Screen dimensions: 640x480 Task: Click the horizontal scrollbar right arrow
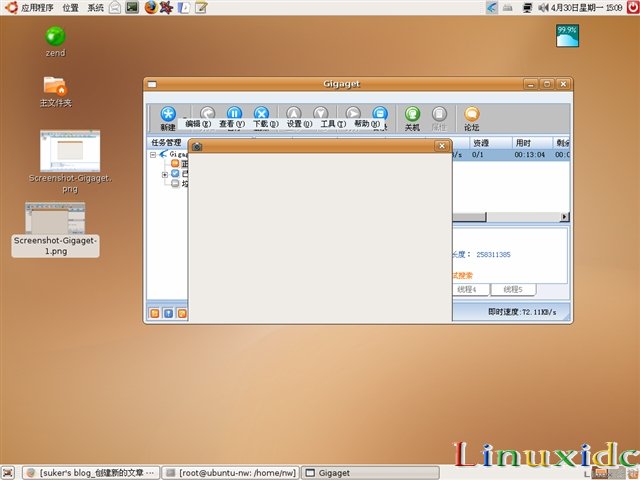click(x=564, y=217)
